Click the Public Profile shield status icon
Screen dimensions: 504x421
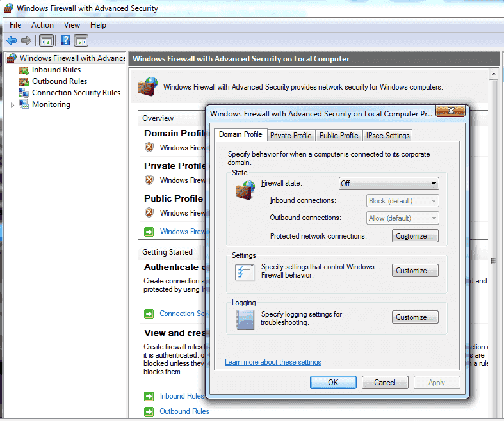click(x=149, y=212)
